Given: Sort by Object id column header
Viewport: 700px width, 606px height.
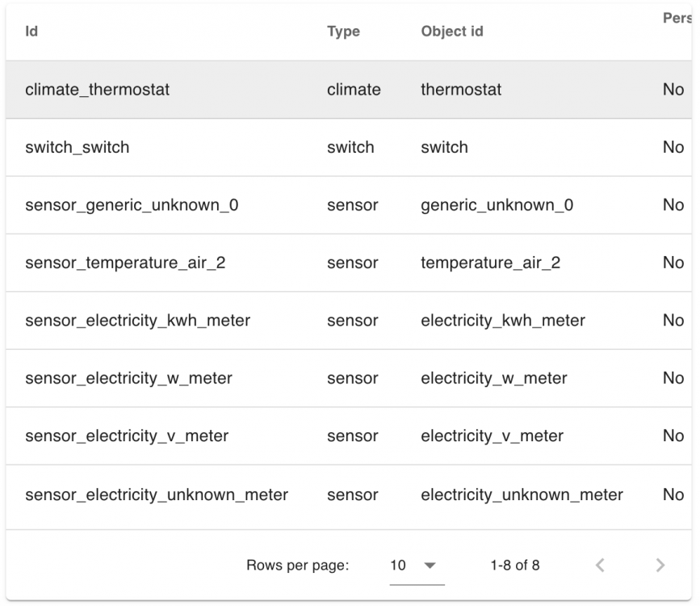Looking at the screenshot, I should pyautogui.click(x=452, y=32).
